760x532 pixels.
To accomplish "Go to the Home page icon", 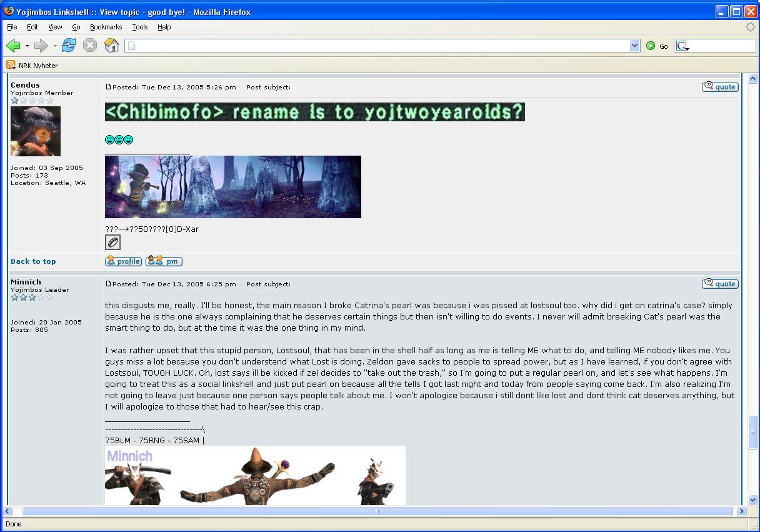I will [x=111, y=46].
